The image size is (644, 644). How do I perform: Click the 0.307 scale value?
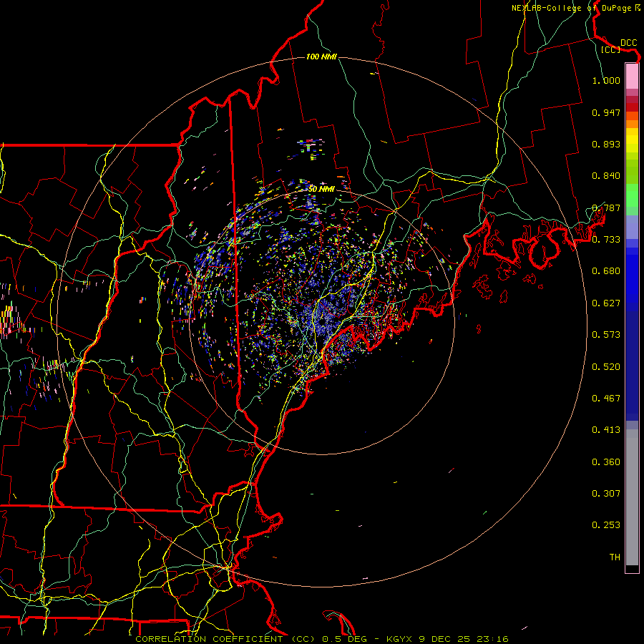click(x=606, y=494)
